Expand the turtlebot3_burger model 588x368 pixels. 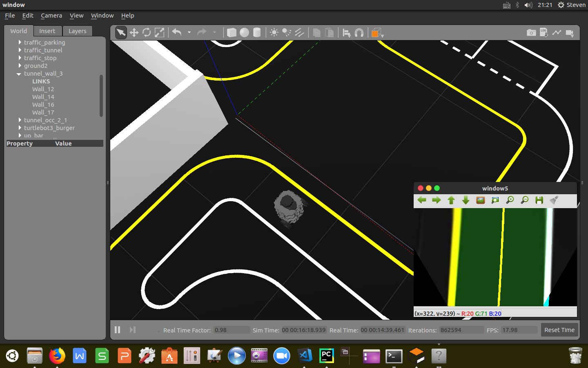20,128
